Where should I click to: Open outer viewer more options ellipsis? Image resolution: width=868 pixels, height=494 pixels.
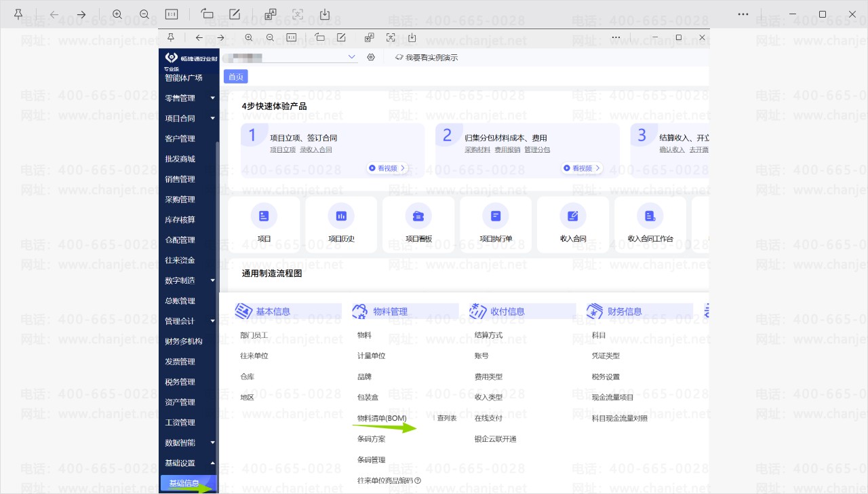click(743, 14)
